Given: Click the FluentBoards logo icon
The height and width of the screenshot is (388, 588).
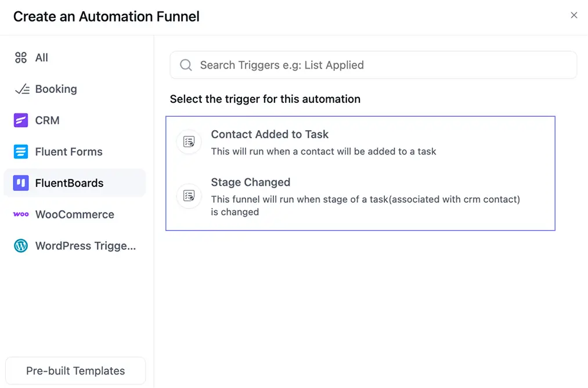Looking at the screenshot, I should click(21, 183).
